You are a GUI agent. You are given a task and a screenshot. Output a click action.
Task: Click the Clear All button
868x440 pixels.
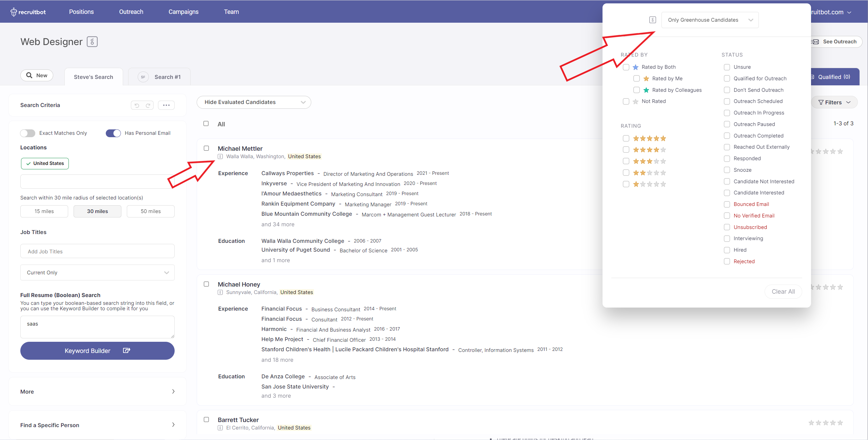[783, 292]
